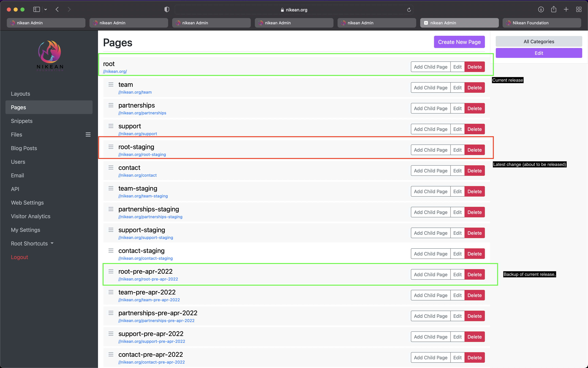This screenshot has height=368, width=588.
Task: Open privacy shield report icon
Action: tap(167, 10)
